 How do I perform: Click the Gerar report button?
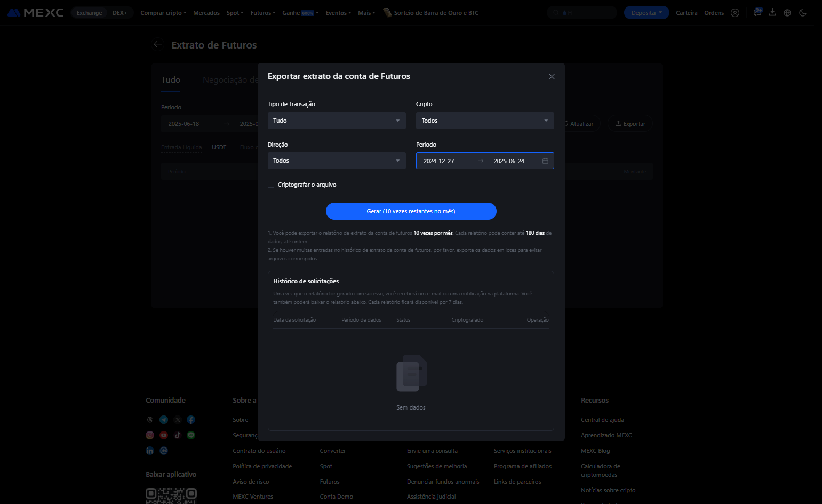(411, 211)
